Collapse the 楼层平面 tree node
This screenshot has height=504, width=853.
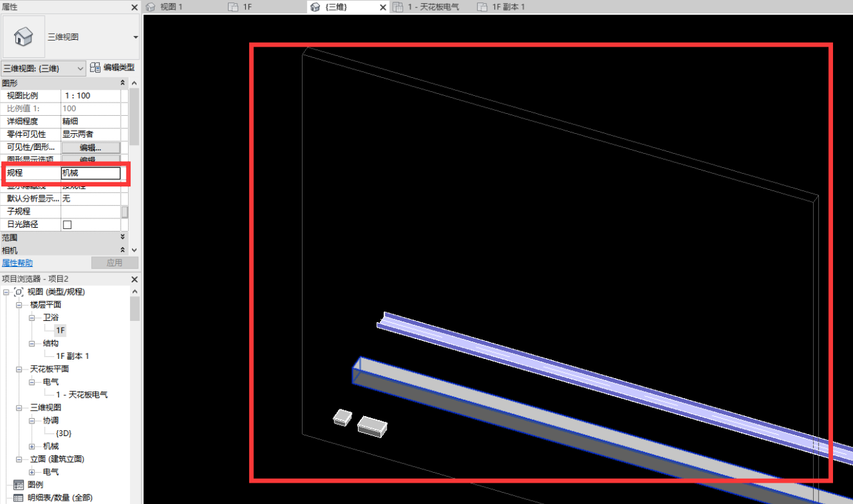click(20, 304)
